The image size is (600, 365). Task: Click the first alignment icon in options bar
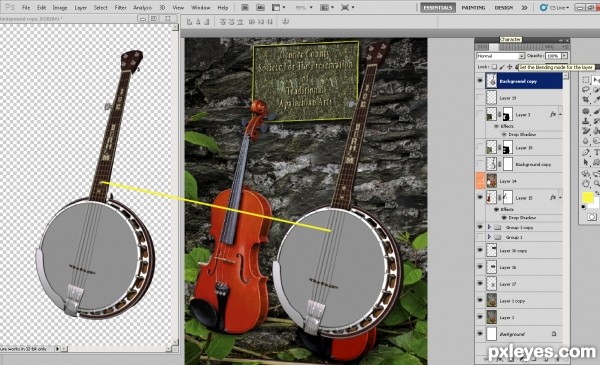(189, 22)
